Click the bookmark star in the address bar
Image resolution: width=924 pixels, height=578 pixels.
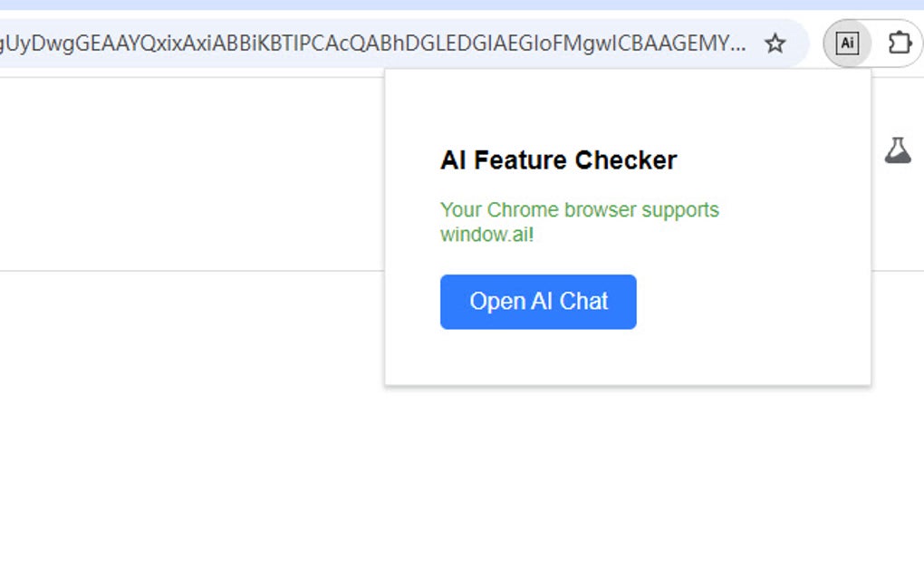coord(775,42)
